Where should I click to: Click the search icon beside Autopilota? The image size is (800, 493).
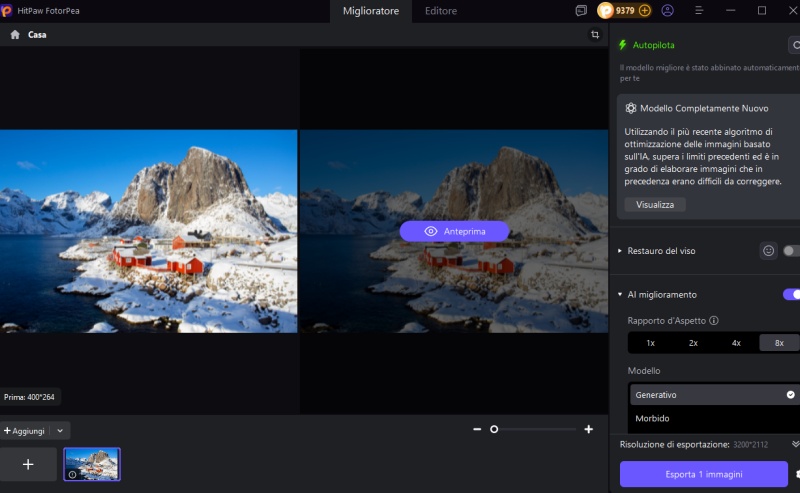click(795, 45)
